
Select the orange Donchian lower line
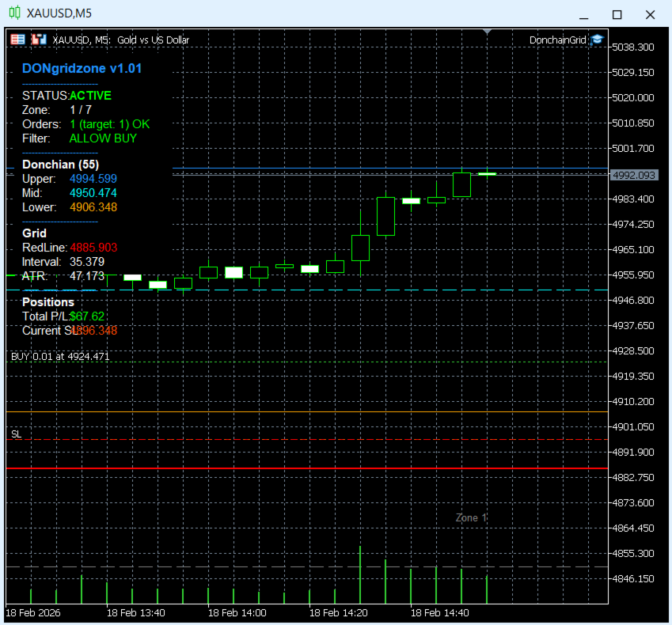[x=307, y=411]
